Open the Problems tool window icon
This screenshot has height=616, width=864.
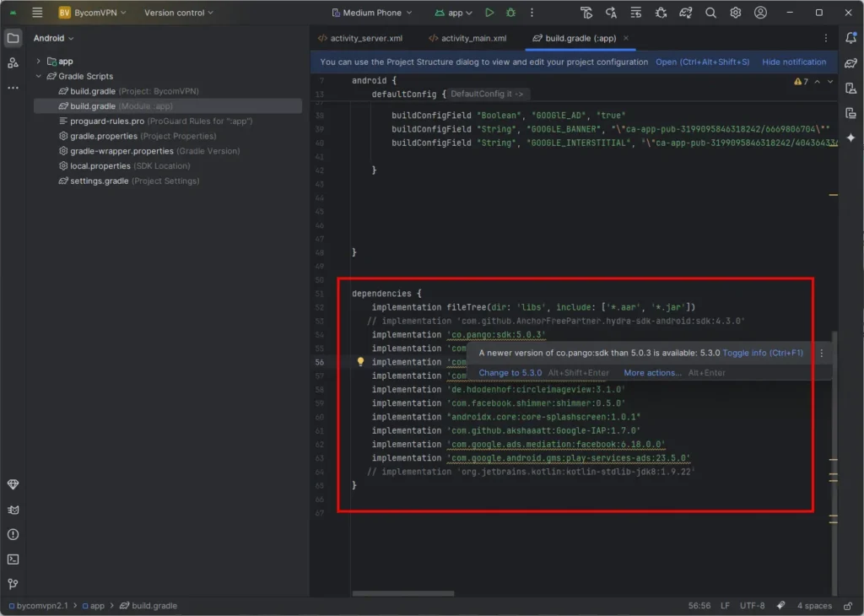(x=13, y=534)
